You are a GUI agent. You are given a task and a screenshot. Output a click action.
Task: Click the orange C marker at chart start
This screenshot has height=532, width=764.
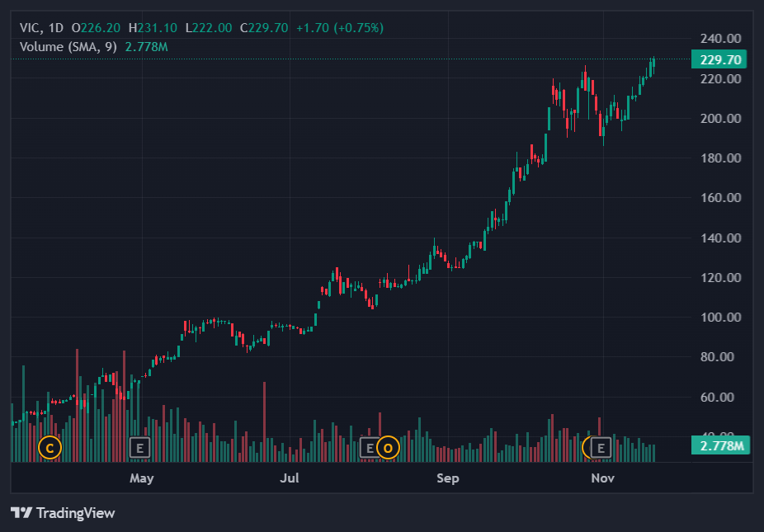(x=50, y=448)
